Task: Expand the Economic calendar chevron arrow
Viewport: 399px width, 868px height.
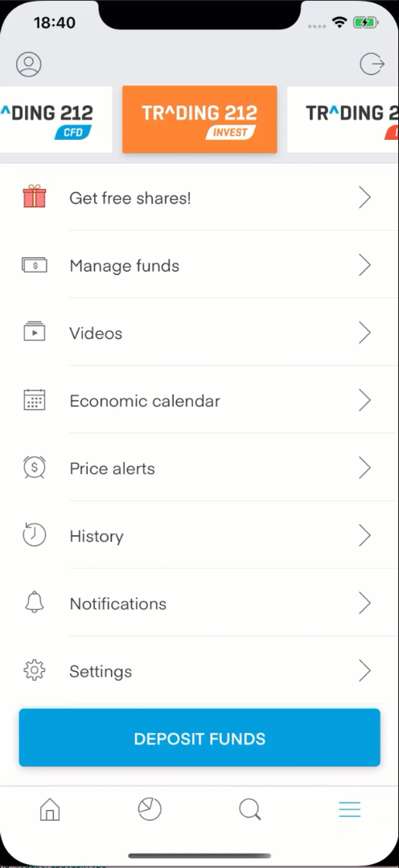Action: tap(364, 399)
